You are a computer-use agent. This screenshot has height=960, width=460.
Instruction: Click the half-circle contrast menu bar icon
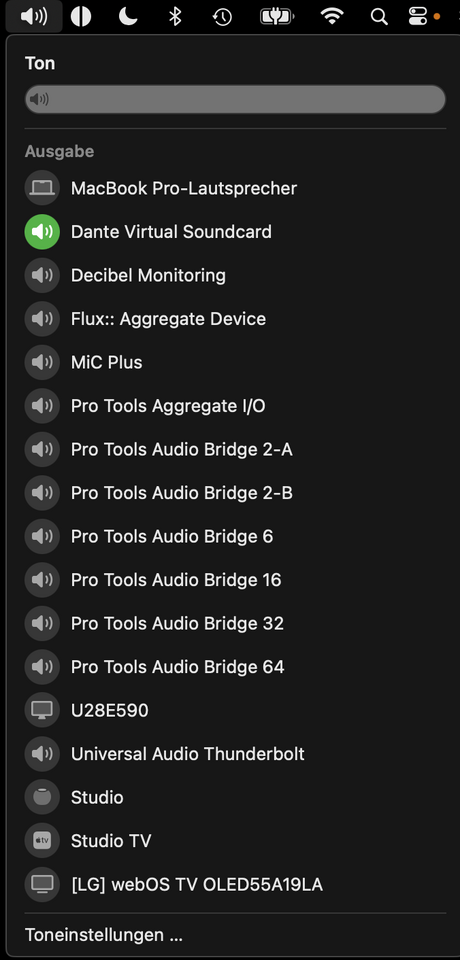click(x=81, y=17)
